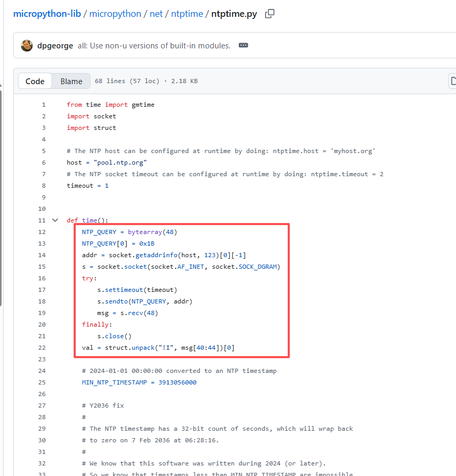The image size is (456, 476).
Task: Select the Code view tab
Action: (35, 81)
